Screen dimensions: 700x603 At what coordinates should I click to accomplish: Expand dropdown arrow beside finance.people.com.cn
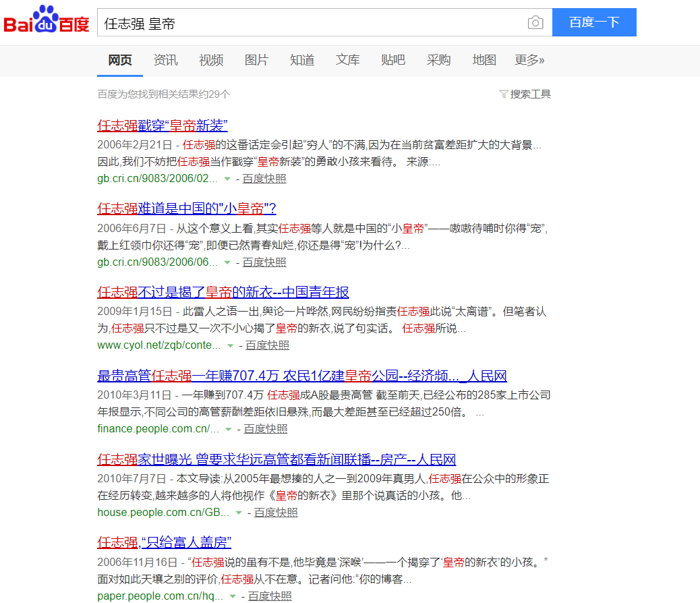pos(229,430)
